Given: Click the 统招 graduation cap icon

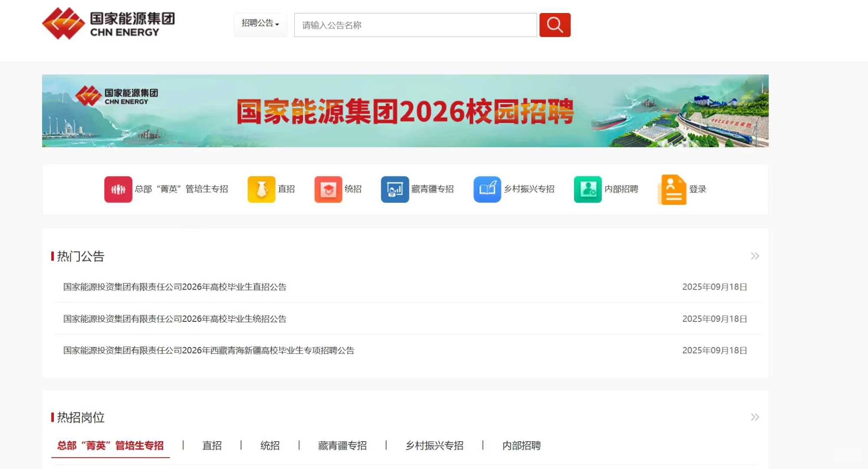Looking at the screenshot, I should coord(328,189).
